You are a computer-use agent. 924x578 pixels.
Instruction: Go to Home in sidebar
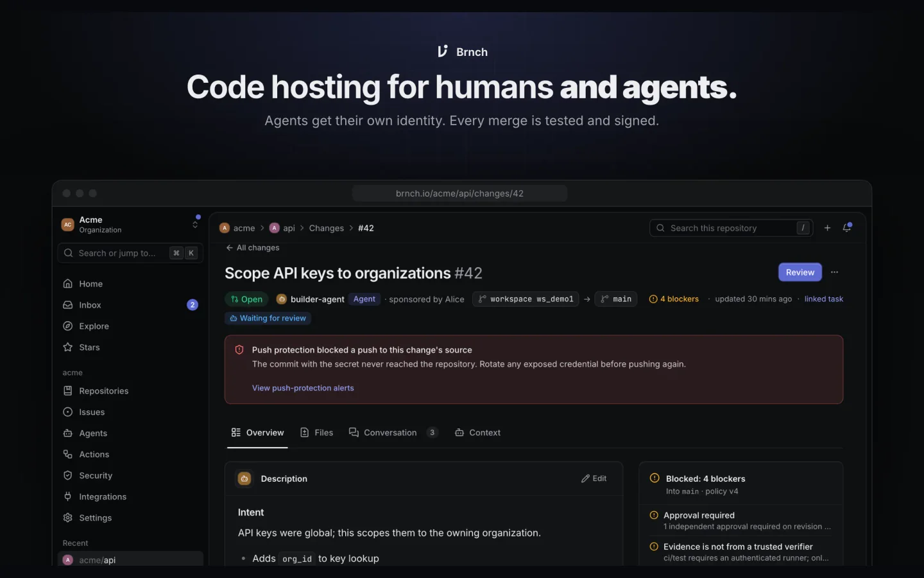pos(130,284)
